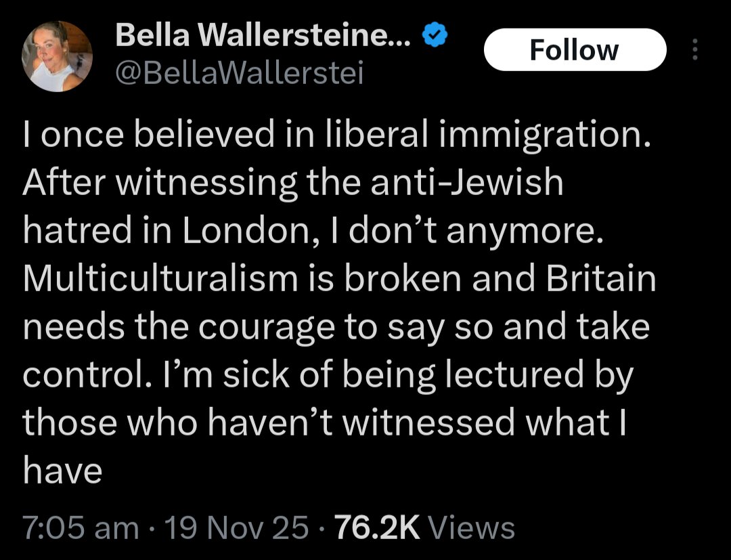
Task: Click the 19 Nov 25 date
Action: (x=237, y=527)
